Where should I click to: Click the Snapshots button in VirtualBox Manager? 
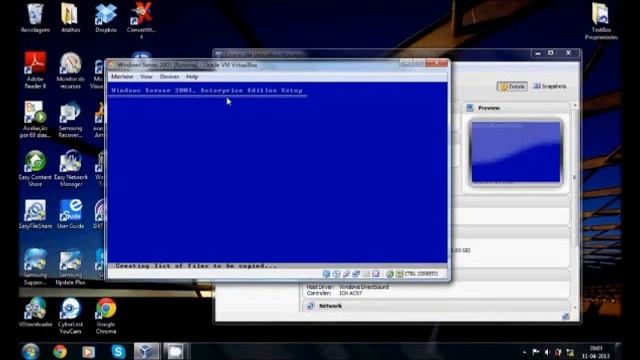[549, 87]
